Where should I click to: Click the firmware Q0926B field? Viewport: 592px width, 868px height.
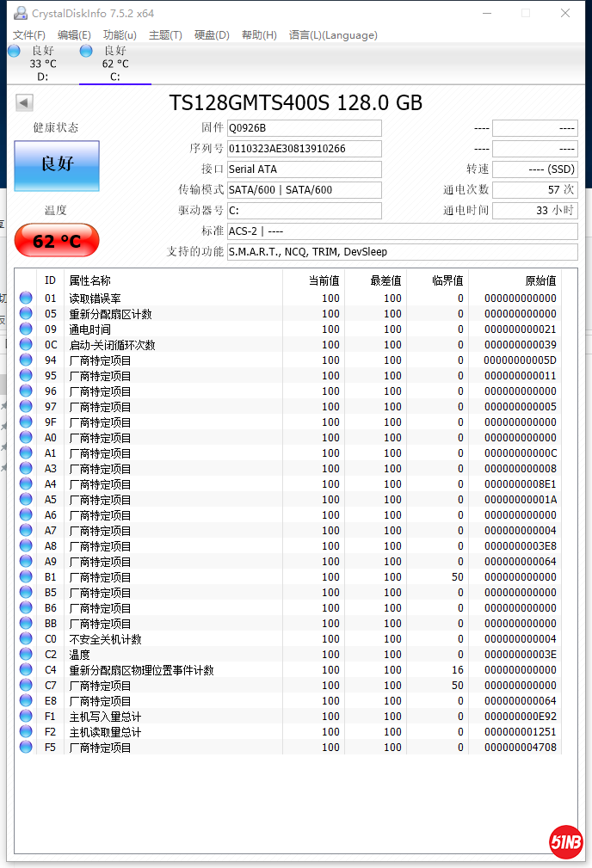coord(304,128)
